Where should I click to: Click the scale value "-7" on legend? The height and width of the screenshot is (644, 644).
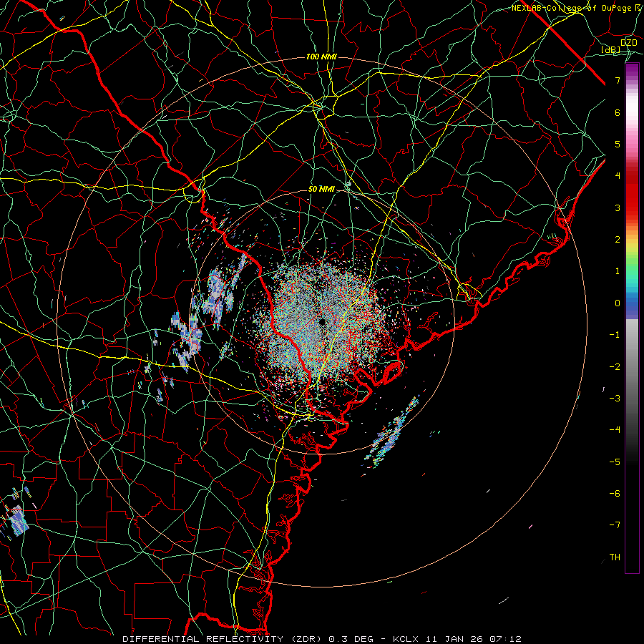click(615, 525)
